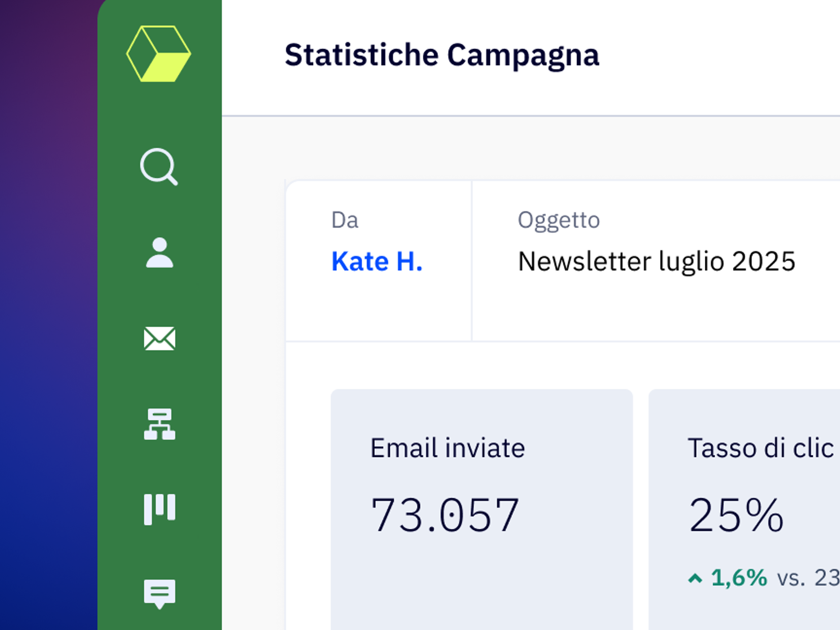Open the Tasso di clic card title

(x=760, y=448)
